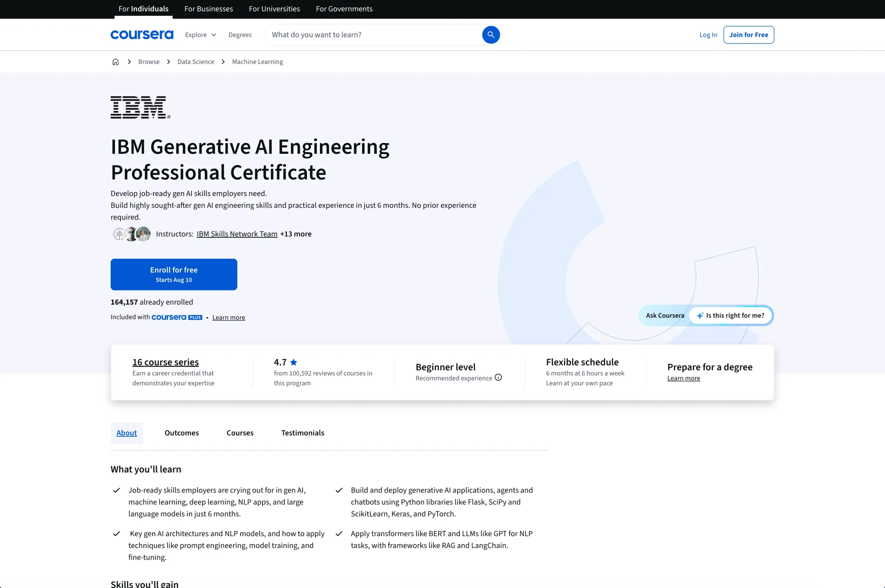Expand the Explore dropdown
Screen dimensions: 885x588
point(201,35)
